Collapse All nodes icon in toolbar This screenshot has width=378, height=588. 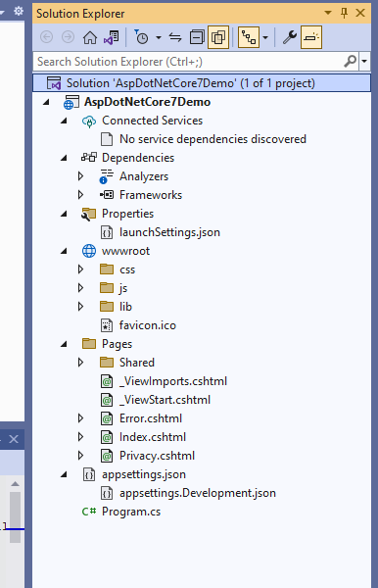tap(197, 37)
